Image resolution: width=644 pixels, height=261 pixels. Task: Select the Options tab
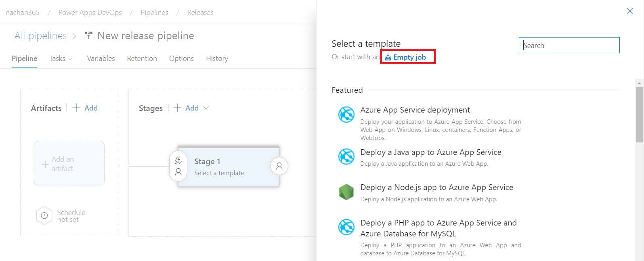click(x=181, y=58)
